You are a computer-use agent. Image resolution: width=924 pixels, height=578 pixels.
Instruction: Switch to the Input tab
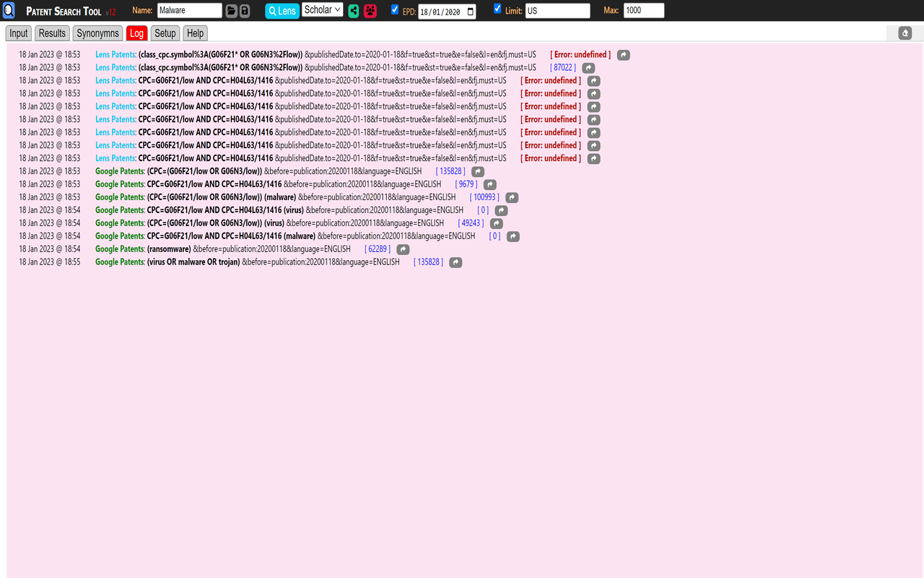tap(19, 33)
